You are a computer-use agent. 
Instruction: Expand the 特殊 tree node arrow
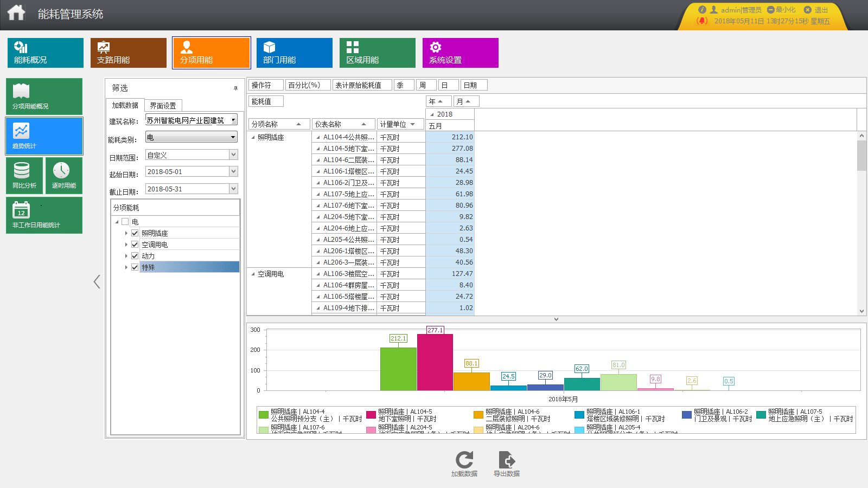pos(126,267)
